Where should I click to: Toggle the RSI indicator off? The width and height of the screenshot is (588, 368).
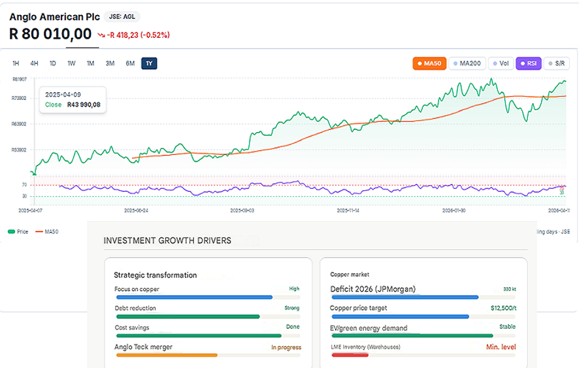(x=529, y=63)
